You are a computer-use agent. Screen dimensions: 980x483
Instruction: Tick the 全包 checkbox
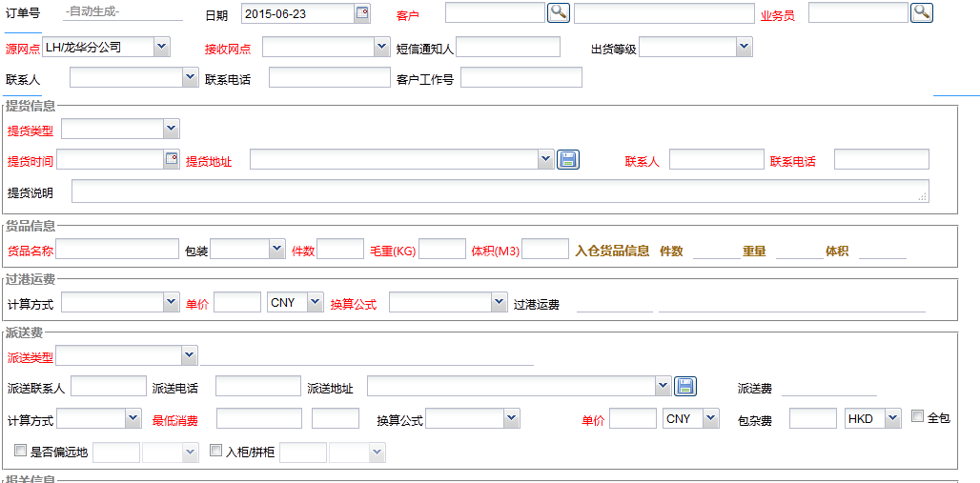(x=918, y=416)
